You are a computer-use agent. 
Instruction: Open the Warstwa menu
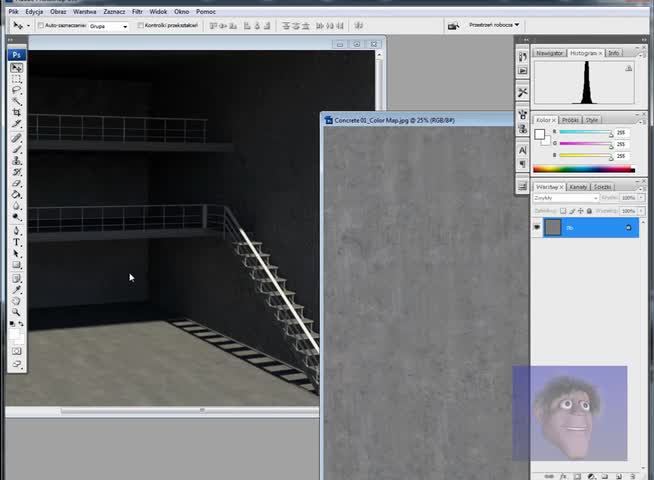(85, 12)
